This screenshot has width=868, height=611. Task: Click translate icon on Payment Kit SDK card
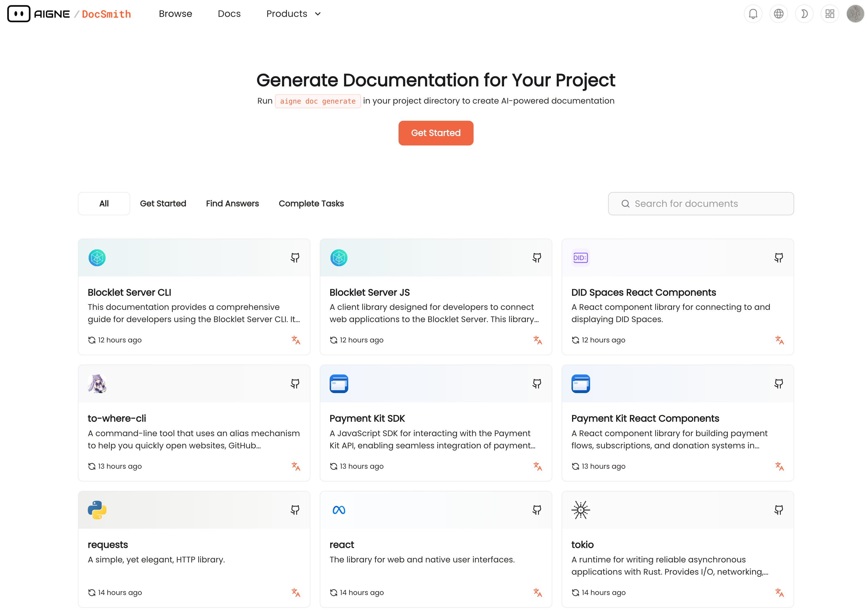click(x=537, y=466)
